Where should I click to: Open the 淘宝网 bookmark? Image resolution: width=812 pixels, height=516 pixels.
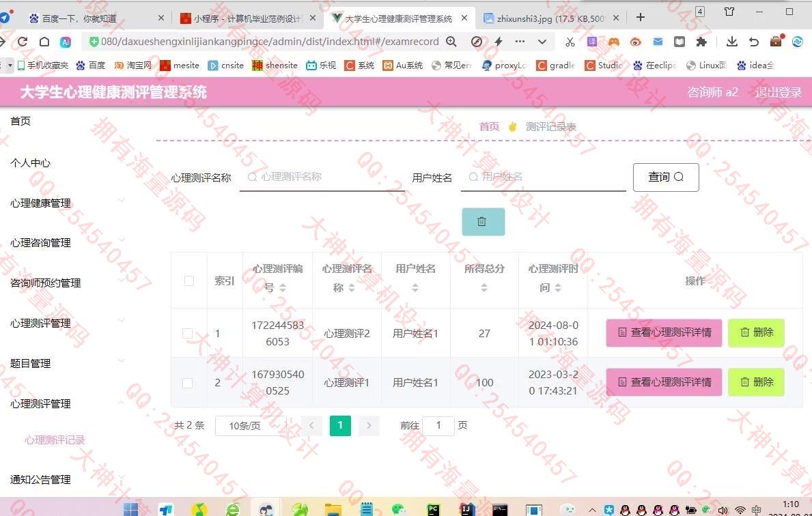tap(133, 66)
